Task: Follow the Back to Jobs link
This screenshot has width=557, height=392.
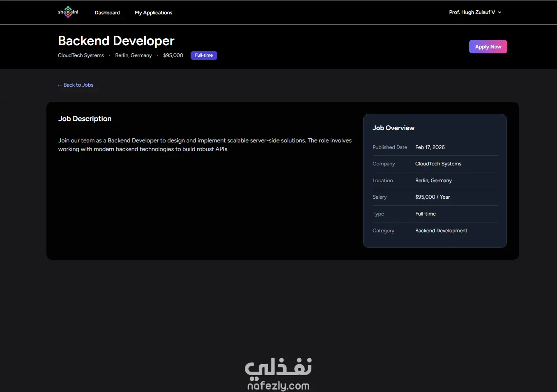Action: coord(76,85)
